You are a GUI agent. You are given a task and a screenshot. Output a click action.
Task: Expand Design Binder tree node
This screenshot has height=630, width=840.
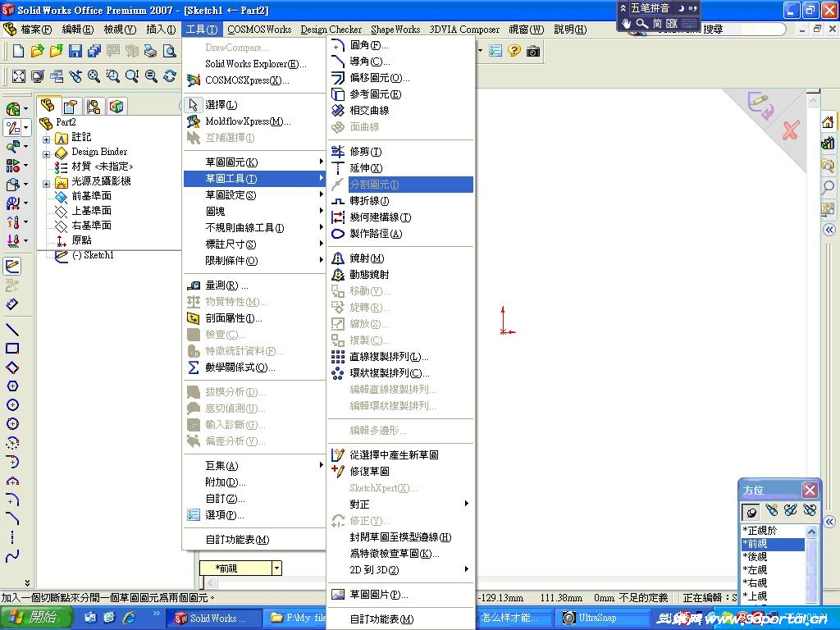pyautogui.click(x=47, y=154)
